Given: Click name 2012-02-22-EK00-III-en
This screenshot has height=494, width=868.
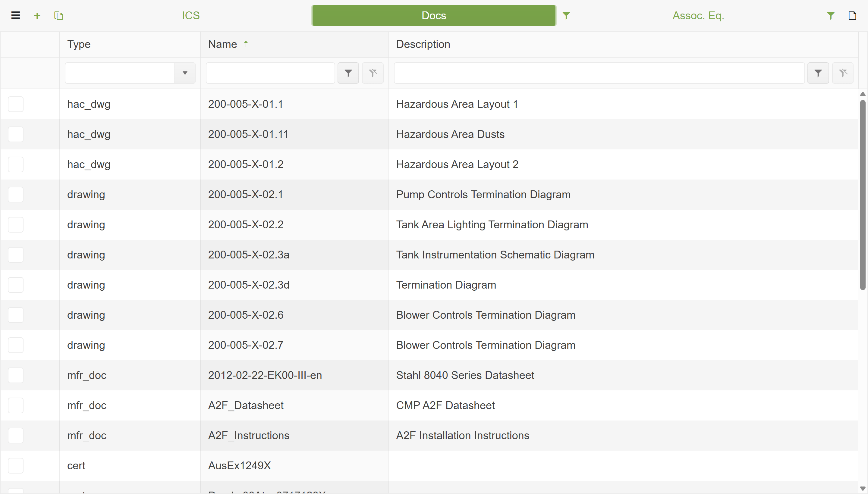Looking at the screenshot, I should coord(265,375).
